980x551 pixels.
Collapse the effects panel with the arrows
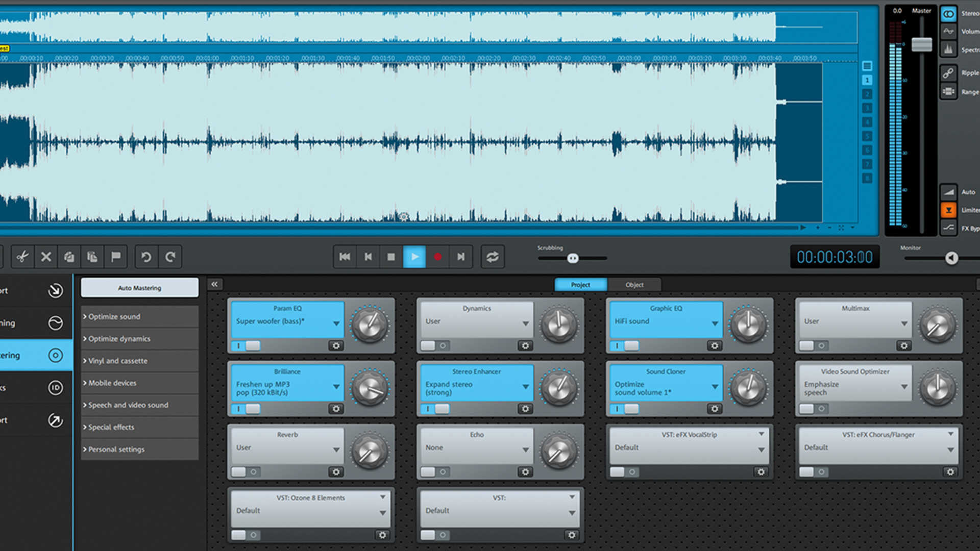(x=215, y=284)
